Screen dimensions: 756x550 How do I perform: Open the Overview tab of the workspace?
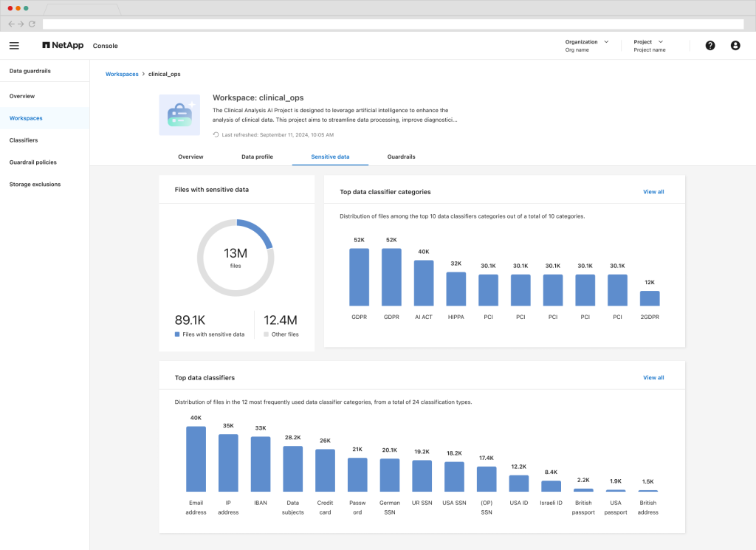[190, 157]
